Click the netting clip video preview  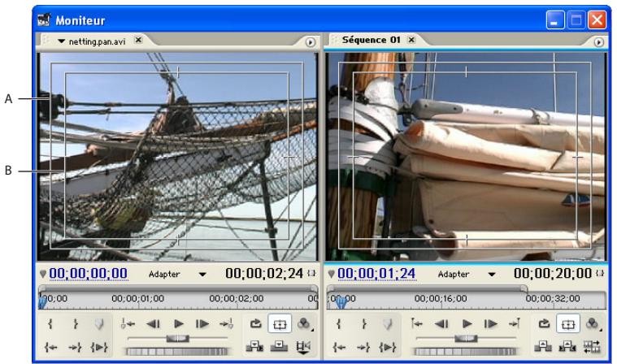177,157
